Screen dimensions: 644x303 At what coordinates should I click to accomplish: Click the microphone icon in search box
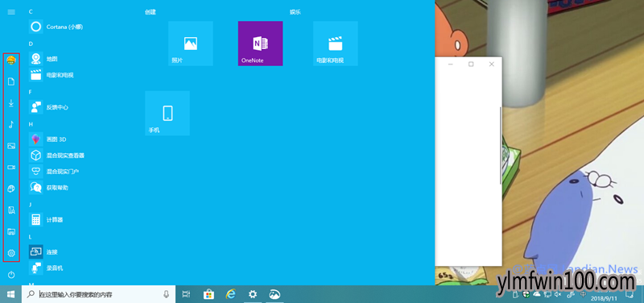167,294
